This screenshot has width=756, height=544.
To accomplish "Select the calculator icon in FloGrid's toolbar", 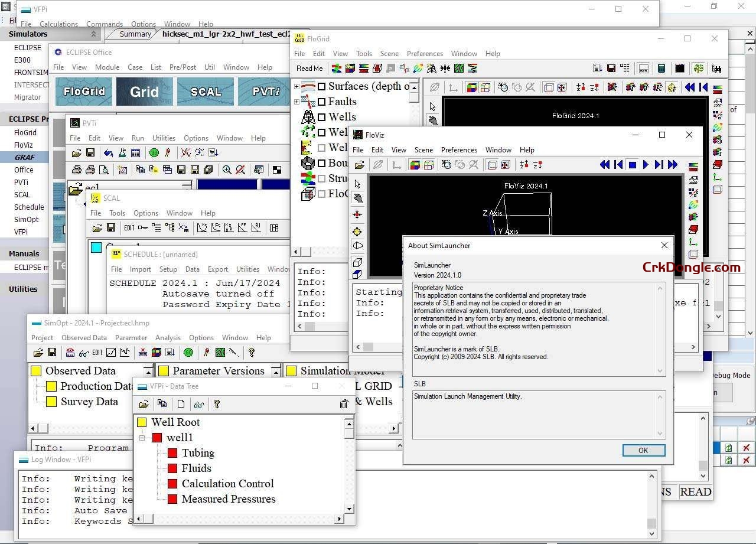I will pyautogui.click(x=661, y=67).
